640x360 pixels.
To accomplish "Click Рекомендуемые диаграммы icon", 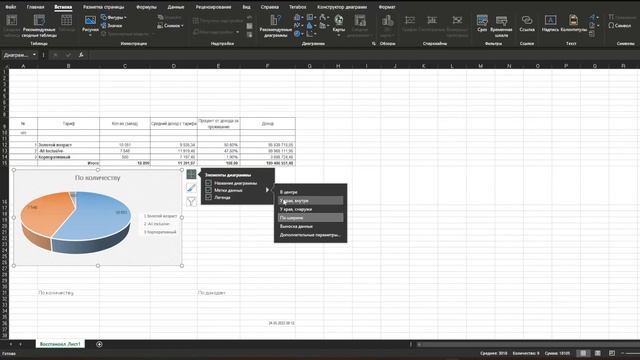I will 276,26.
